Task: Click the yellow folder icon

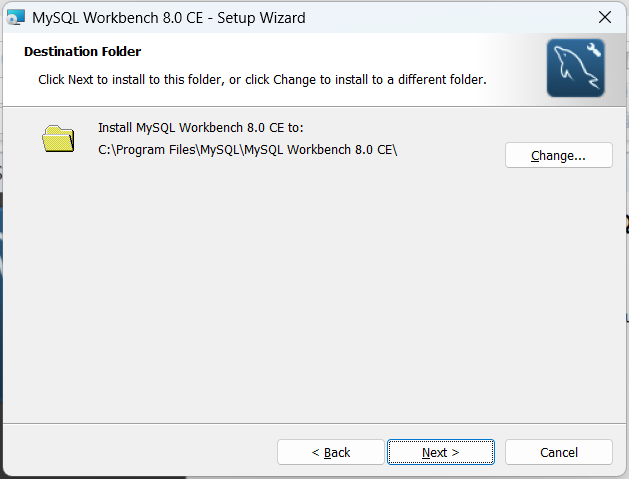Action: (58, 138)
